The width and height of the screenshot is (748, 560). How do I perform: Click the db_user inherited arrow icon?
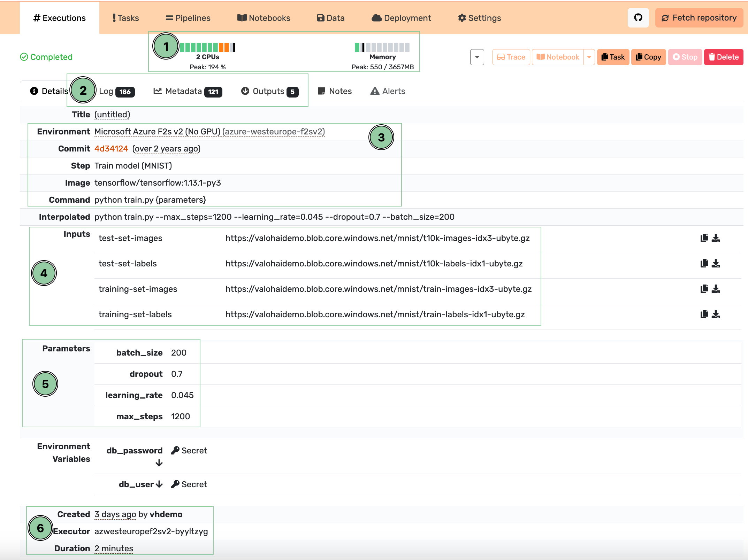click(159, 484)
